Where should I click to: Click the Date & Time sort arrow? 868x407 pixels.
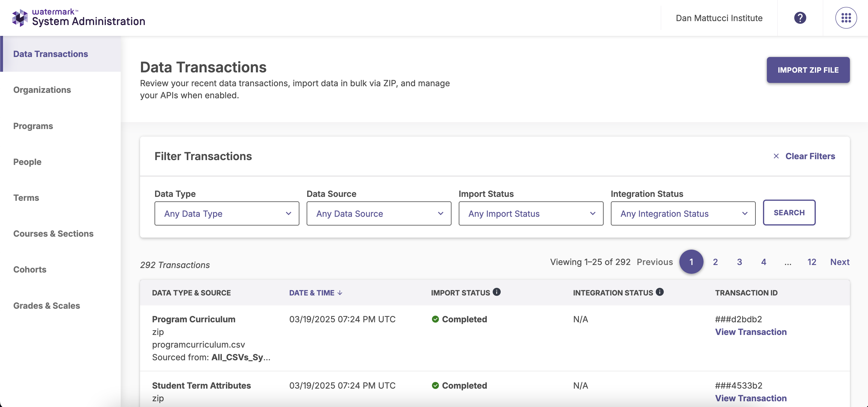pos(340,293)
